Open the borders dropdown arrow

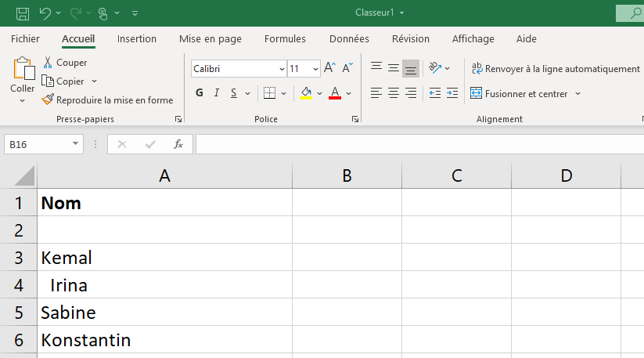283,94
